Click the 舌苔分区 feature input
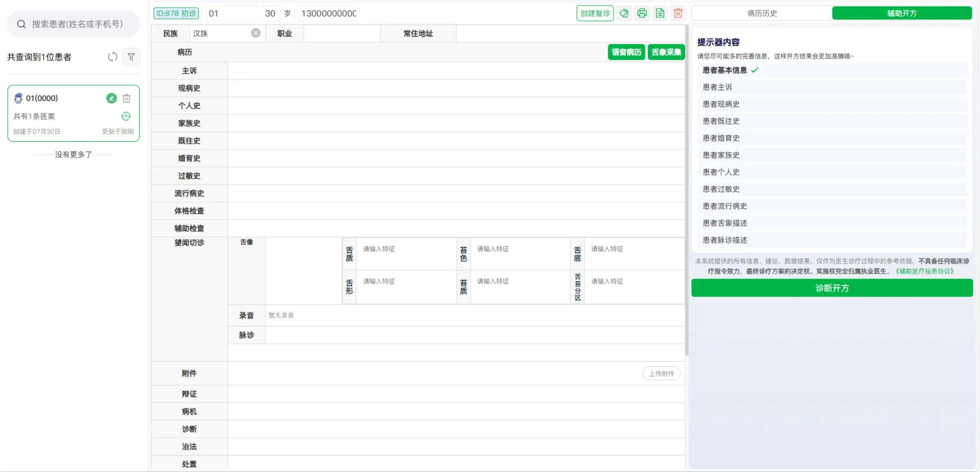The height and width of the screenshot is (472, 980). 634,287
